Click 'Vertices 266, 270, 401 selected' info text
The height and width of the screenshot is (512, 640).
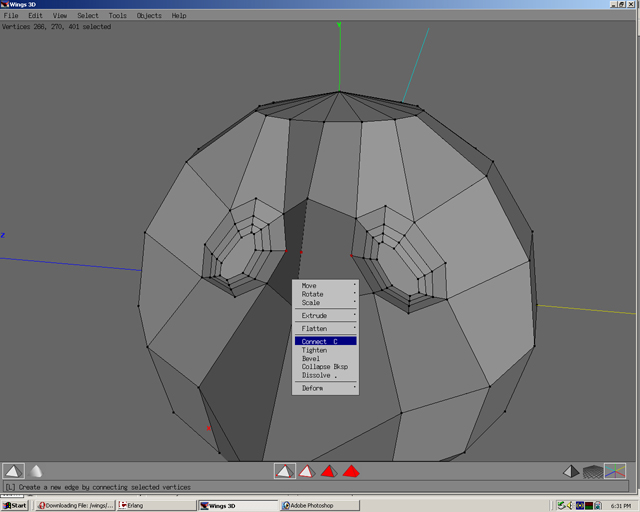click(56, 27)
